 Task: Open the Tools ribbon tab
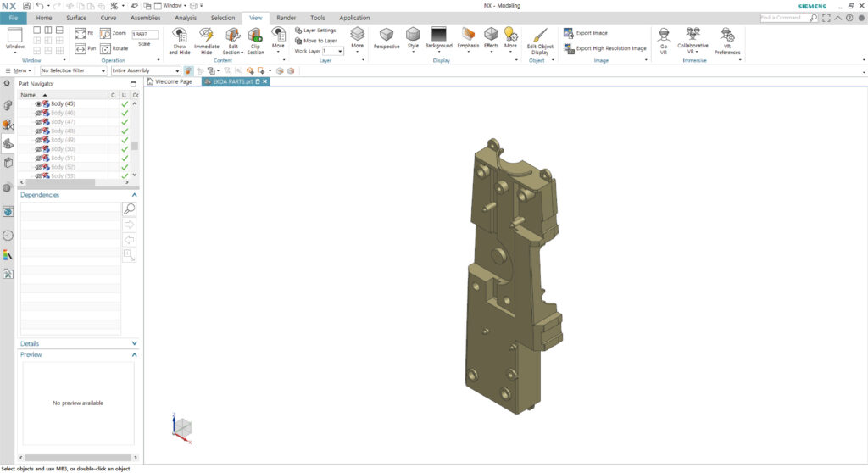pyautogui.click(x=318, y=18)
